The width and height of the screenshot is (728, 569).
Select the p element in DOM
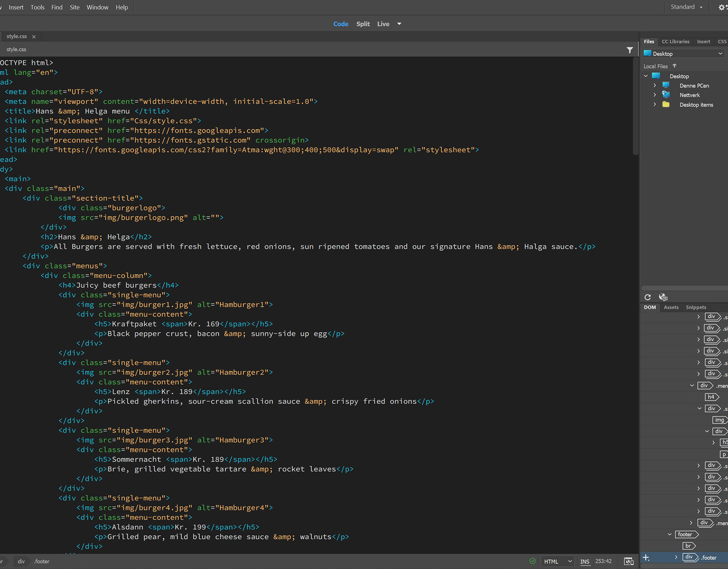724,454
